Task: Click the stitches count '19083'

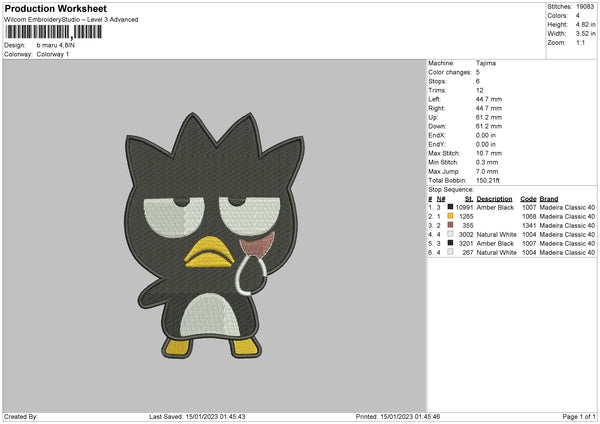Action: point(585,7)
